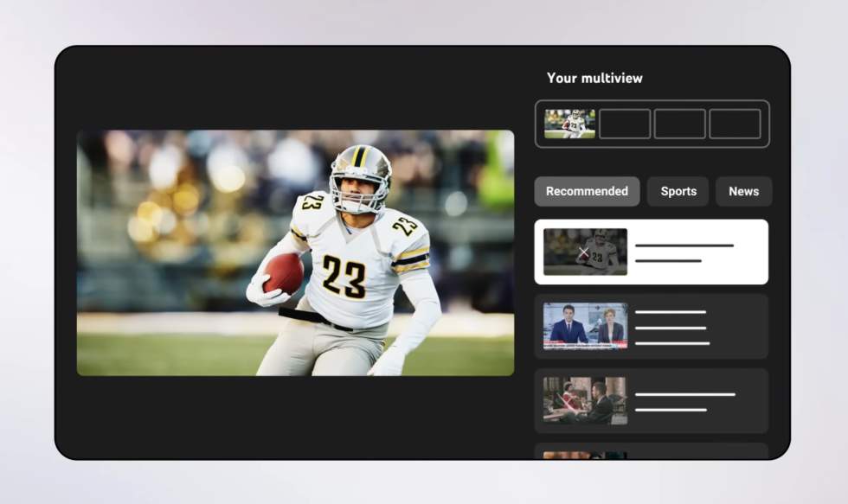The image size is (848, 504).
Task: Select the second empty multiview slot
Action: (x=625, y=124)
